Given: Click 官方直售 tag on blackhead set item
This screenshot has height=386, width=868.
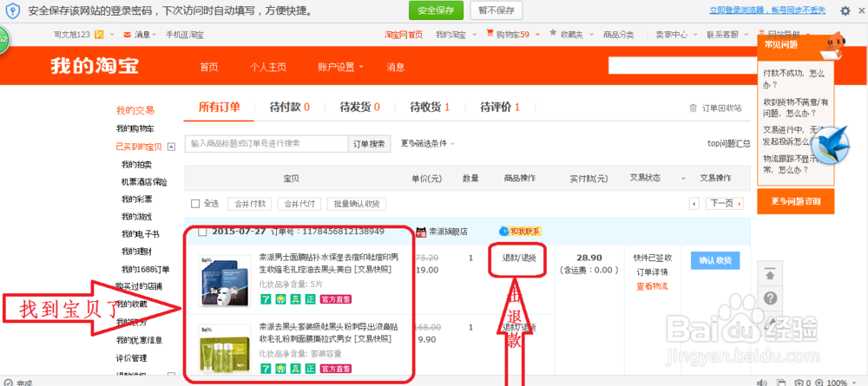Looking at the screenshot, I should [x=335, y=369].
